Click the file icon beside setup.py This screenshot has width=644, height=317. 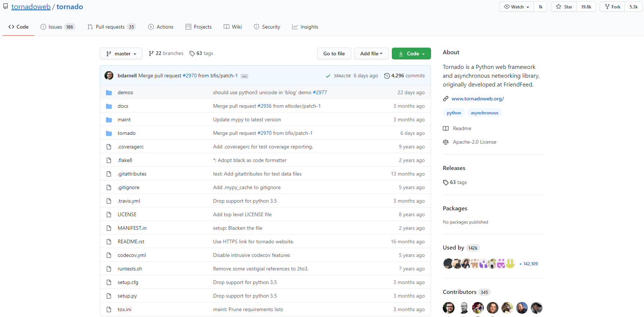(x=109, y=296)
